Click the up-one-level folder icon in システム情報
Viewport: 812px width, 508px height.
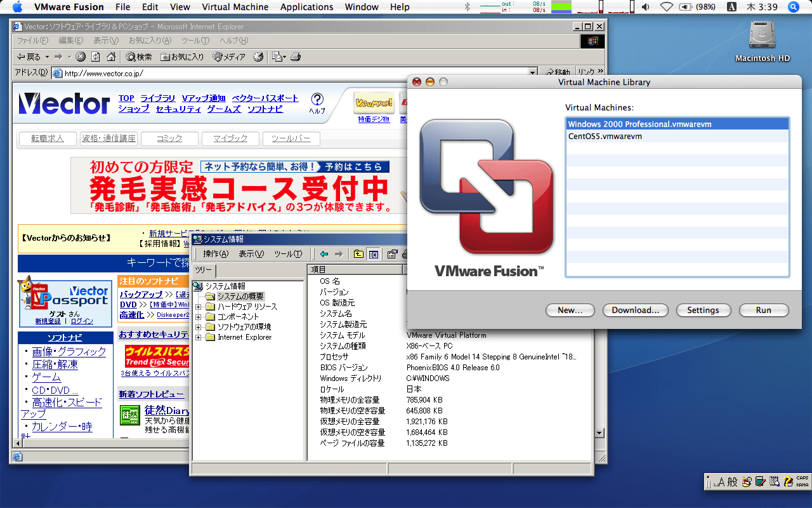[358, 254]
